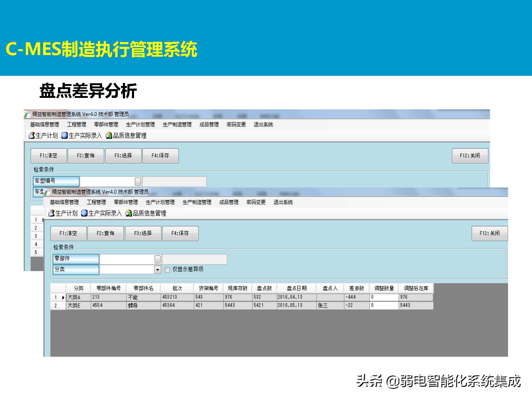Open 生产制造管理 menu in front window
Image resolution: width=532 pixels, height=399 pixels.
197,202
